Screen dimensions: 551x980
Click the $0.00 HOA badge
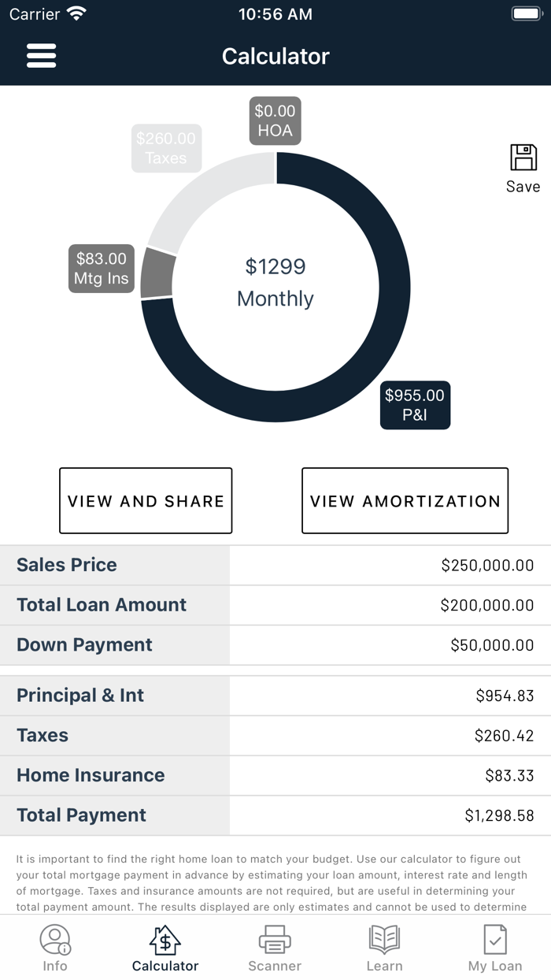(x=275, y=120)
